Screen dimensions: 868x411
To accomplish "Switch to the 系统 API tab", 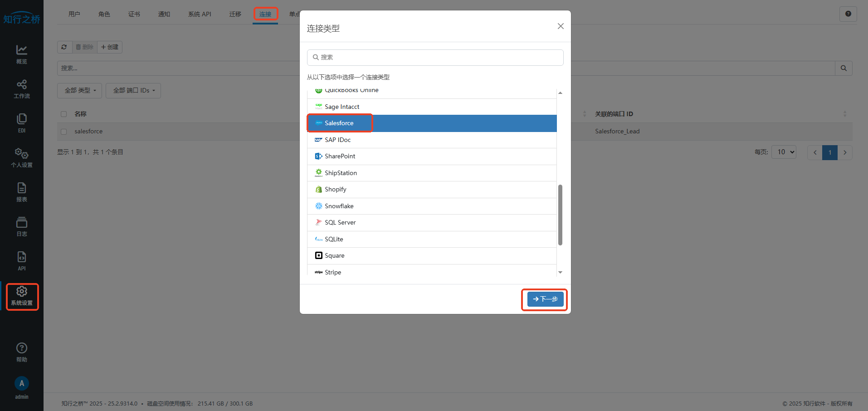I will pos(200,14).
